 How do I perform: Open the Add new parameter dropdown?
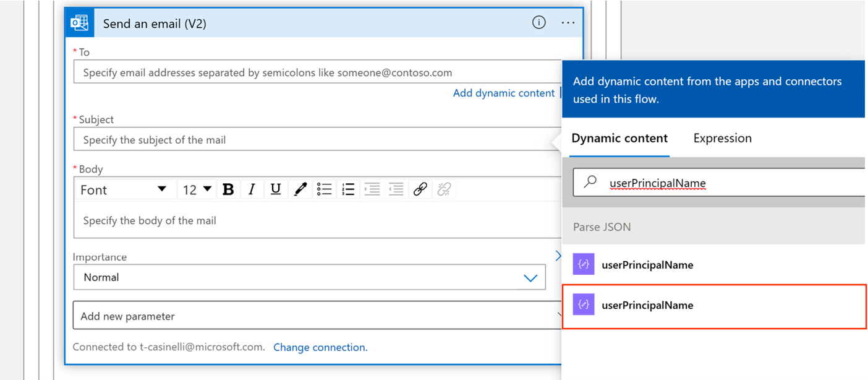pos(318,316)
